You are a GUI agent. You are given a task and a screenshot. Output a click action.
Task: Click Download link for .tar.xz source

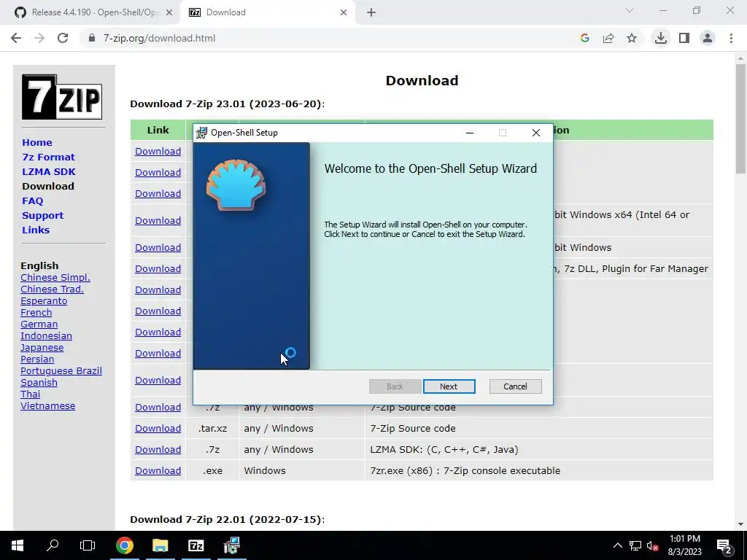pyautogui.click(x=158, y=429)
